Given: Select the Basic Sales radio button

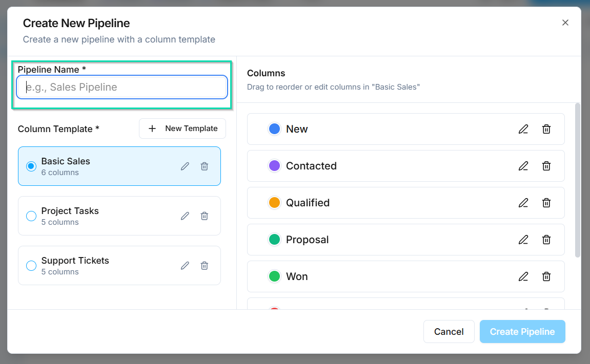Looking at the screenshot, I should [x=31, y=166].
